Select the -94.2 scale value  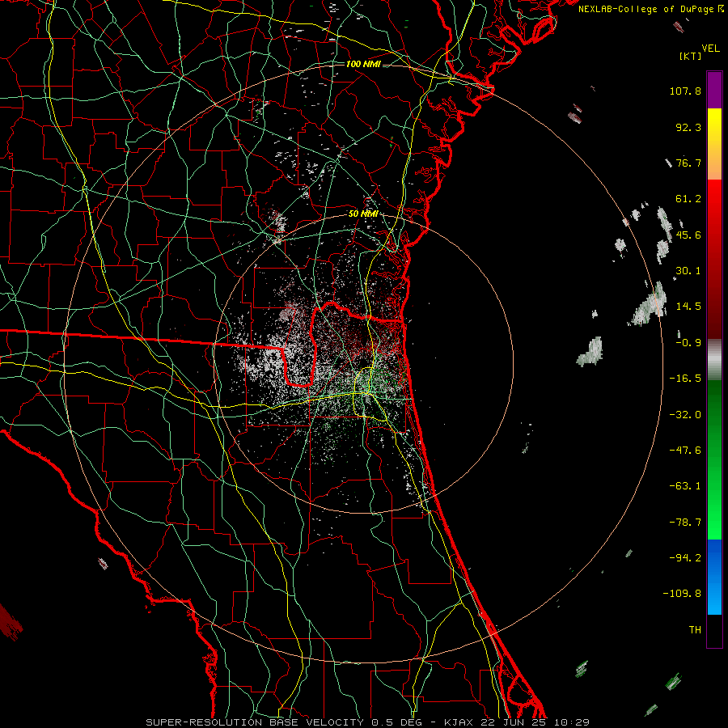[x=685, y=558]
